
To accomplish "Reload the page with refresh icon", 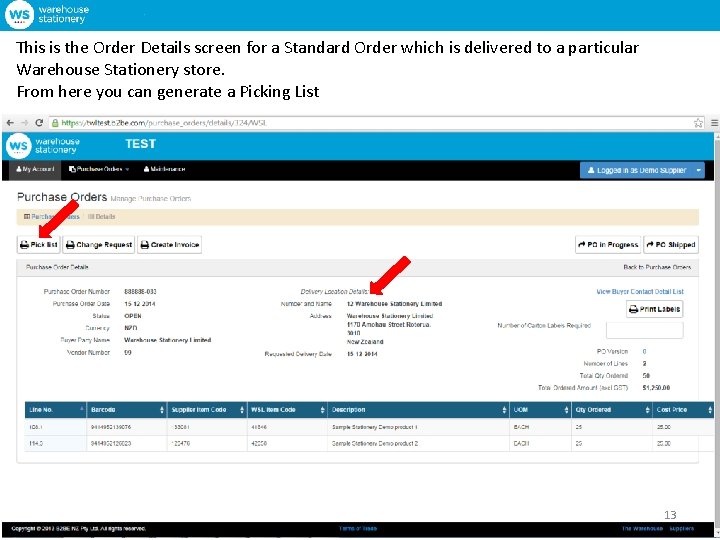I will click(x=39, y=123).
